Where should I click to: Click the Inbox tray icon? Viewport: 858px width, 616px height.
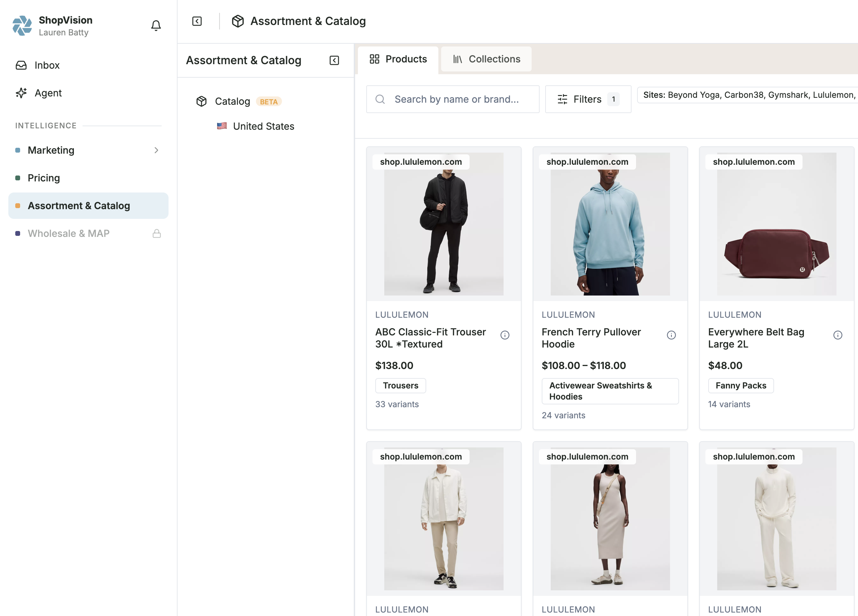click(x=21, y=65)
